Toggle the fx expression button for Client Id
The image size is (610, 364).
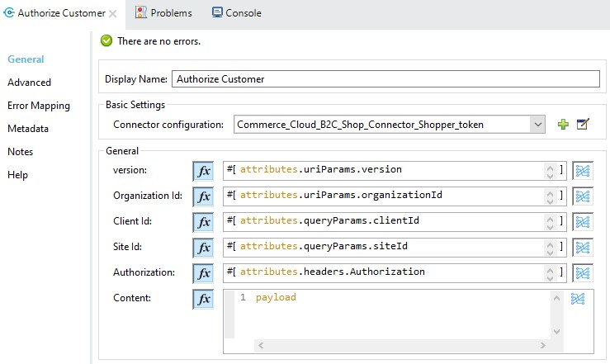click(203, 221)
